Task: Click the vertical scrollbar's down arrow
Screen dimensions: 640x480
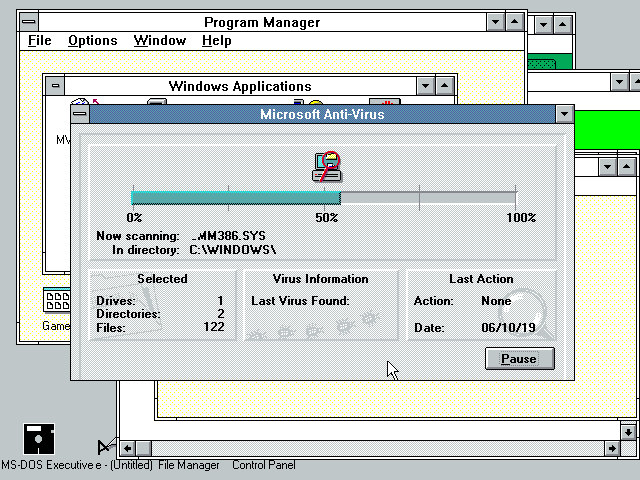Action: coord(629,430)
